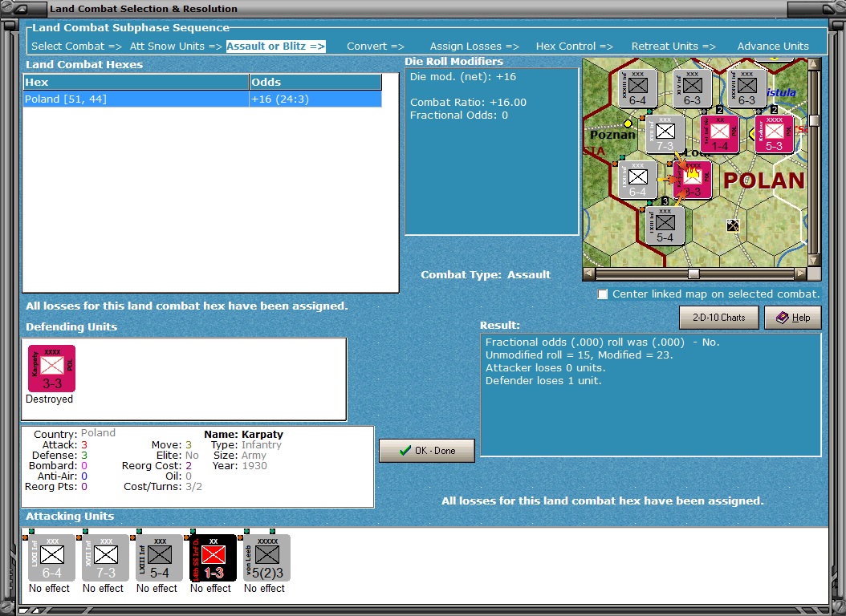Viewport: 846px width, 616px height.
Task: Select the Krakow 5-3 army counter on map
Action: point(774,134)
